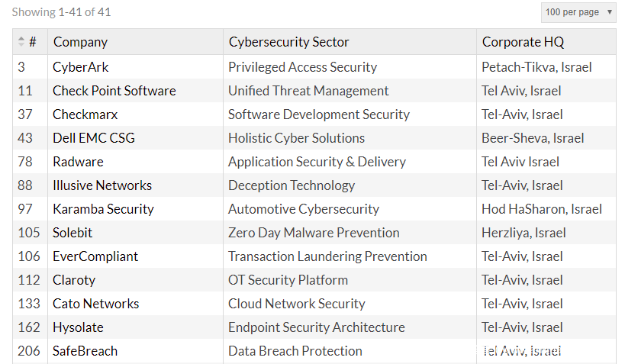Click Claroty company name
Screen dimensions: 625x364
point(74,280)
